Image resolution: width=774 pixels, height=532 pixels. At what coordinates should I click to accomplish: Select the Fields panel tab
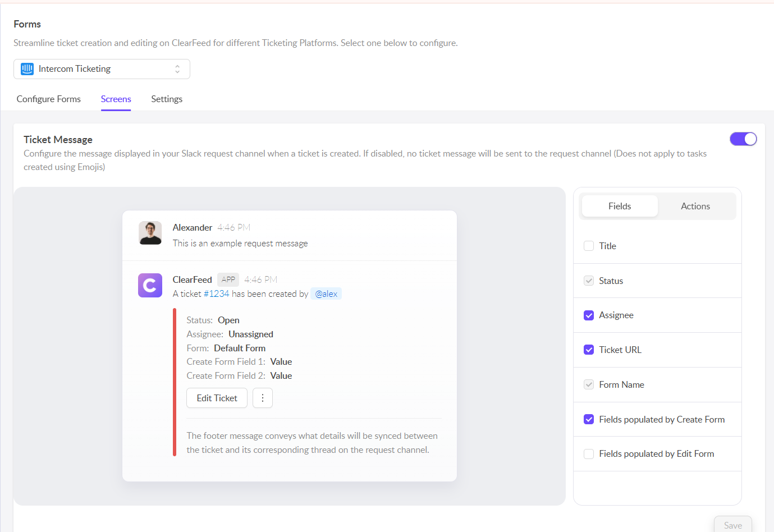(x=620, y=207)
